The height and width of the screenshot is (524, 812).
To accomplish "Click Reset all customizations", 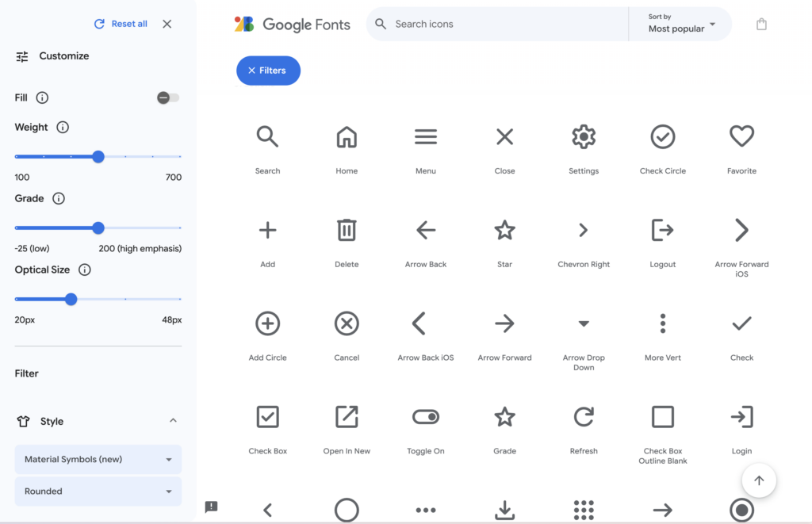I will pos(121,24).
